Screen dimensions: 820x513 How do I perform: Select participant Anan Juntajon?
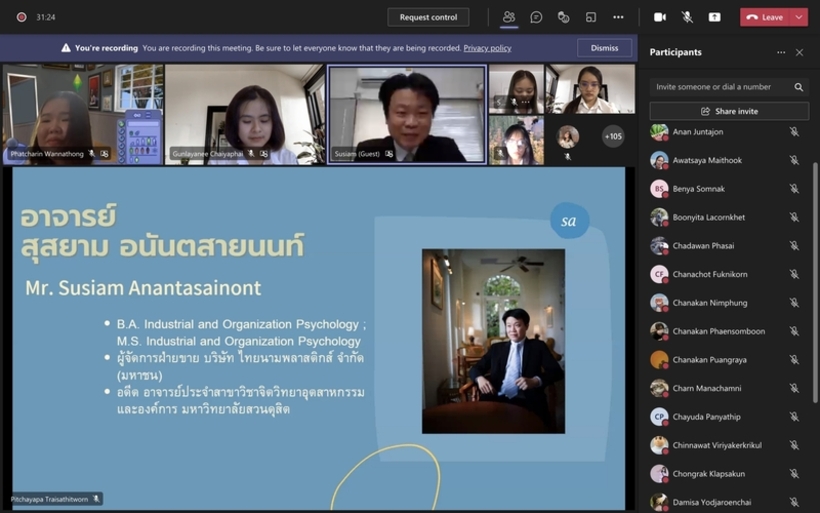tap(727, 132)
